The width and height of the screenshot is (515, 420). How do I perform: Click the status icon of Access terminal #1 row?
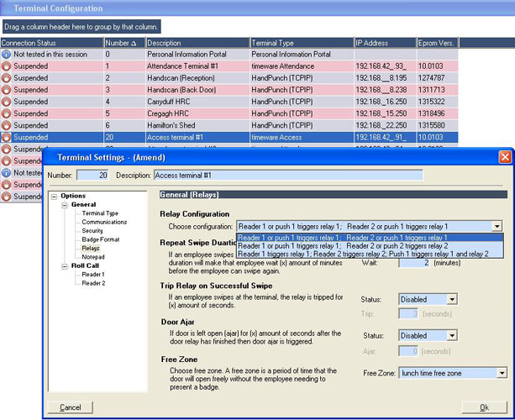[x=7, y=136]
